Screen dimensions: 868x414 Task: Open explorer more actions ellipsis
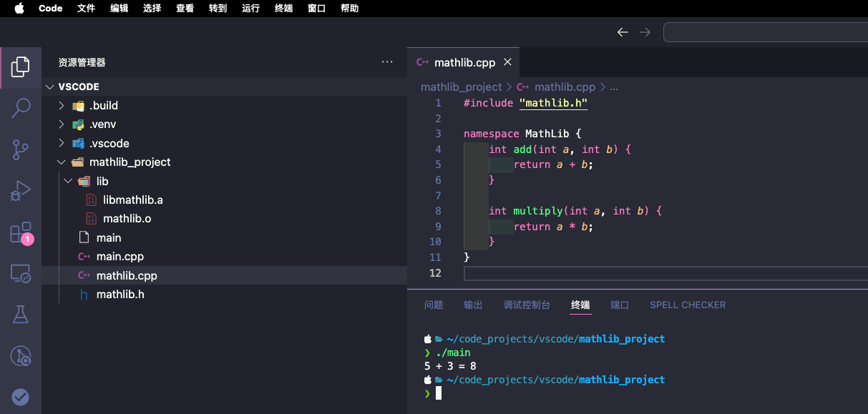(x=387, y=62)
